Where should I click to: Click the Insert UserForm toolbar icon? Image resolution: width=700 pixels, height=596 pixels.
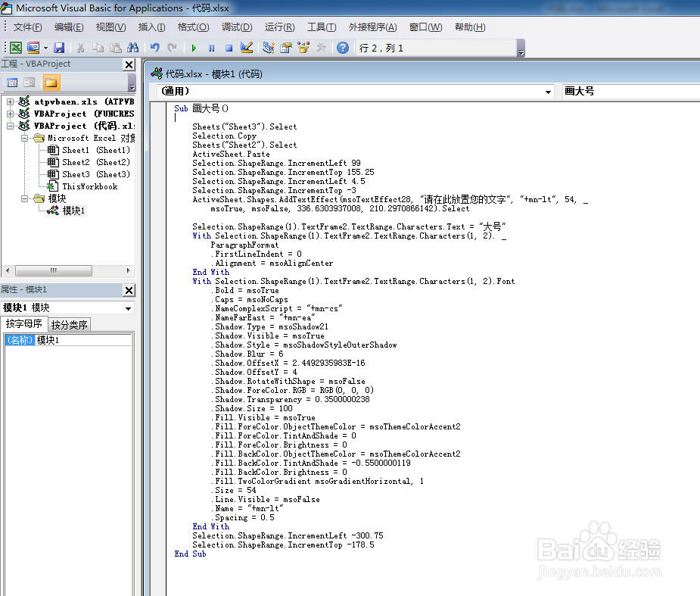33,48
